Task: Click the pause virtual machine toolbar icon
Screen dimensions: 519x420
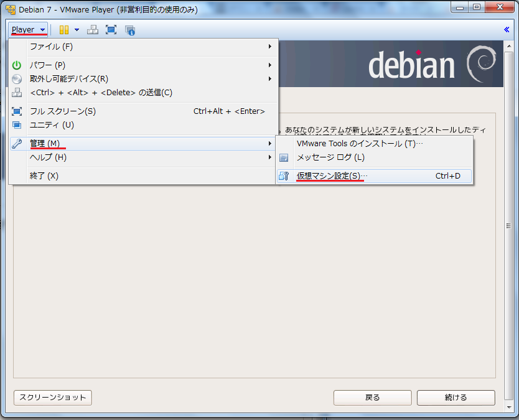Action: (x=63, y=30)
